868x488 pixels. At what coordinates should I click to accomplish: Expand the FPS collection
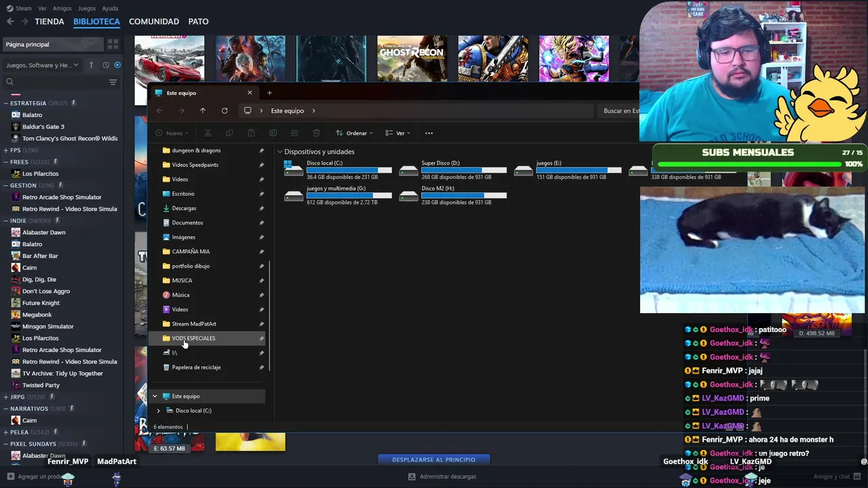5,150
